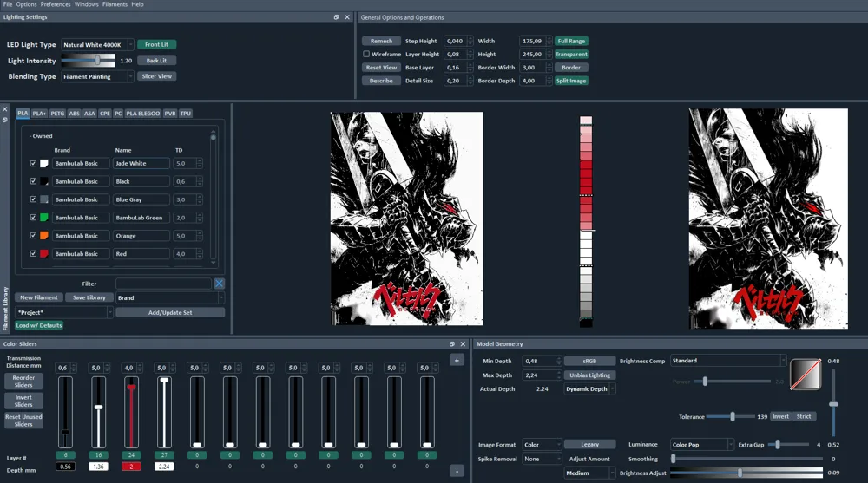This screenshot has width=868, height=483.
Task: Switch to the PETG filament tab
Action: [57, 114]
